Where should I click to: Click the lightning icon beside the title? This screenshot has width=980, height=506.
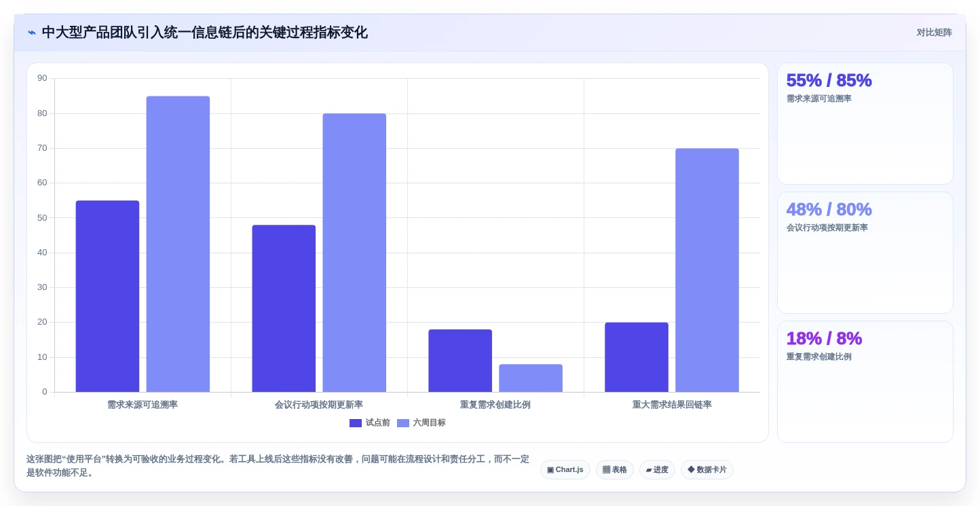tap(32, 33)
